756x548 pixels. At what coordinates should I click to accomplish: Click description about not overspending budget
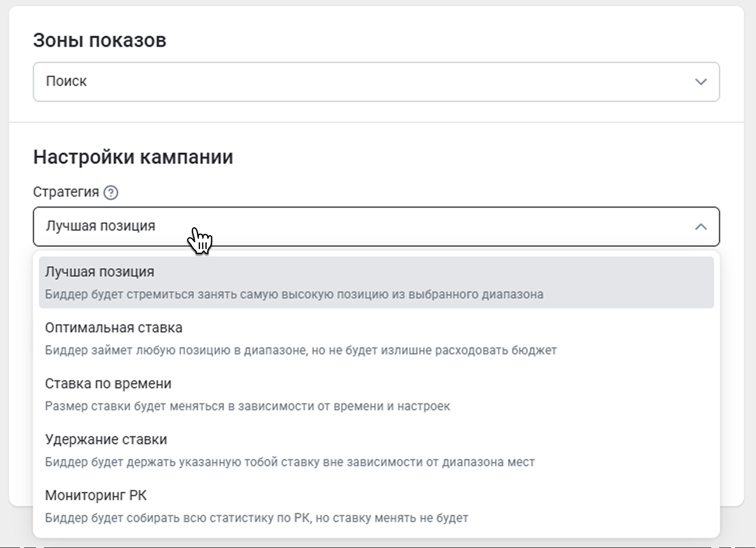click(x=301, y=350)
